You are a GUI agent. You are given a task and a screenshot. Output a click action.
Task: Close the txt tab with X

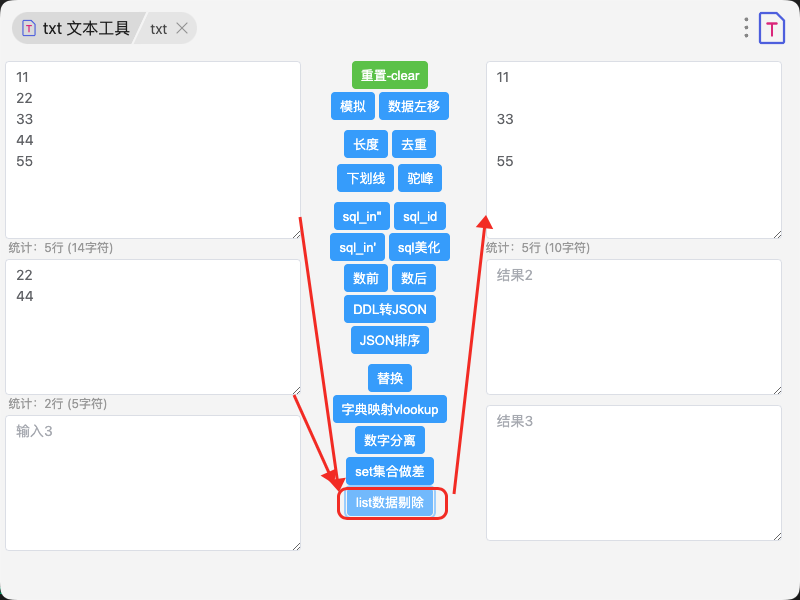coord(182,28)
